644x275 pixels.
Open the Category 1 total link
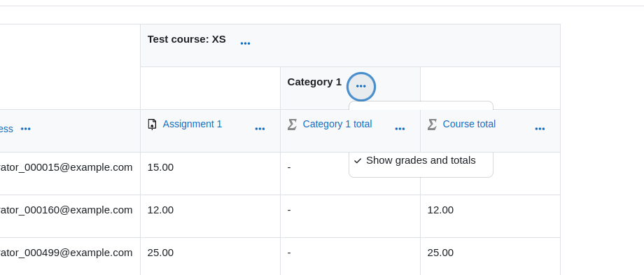tap(337, 124)
